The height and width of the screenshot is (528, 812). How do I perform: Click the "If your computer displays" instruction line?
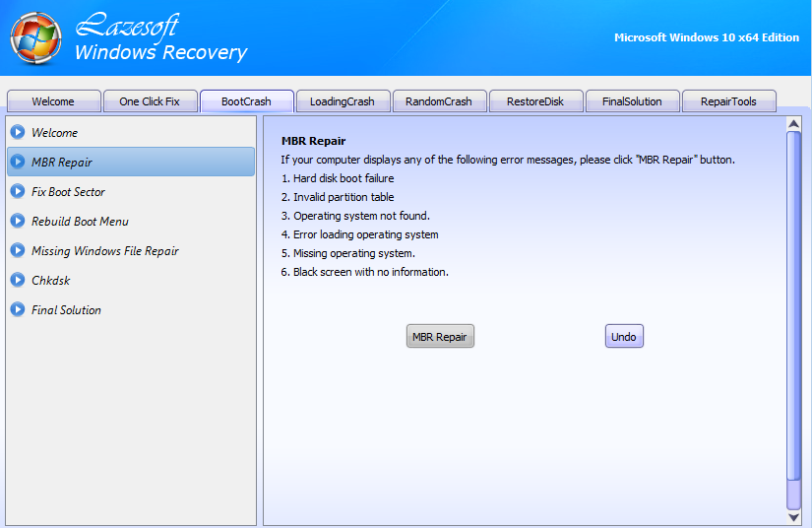coord(508,160)
